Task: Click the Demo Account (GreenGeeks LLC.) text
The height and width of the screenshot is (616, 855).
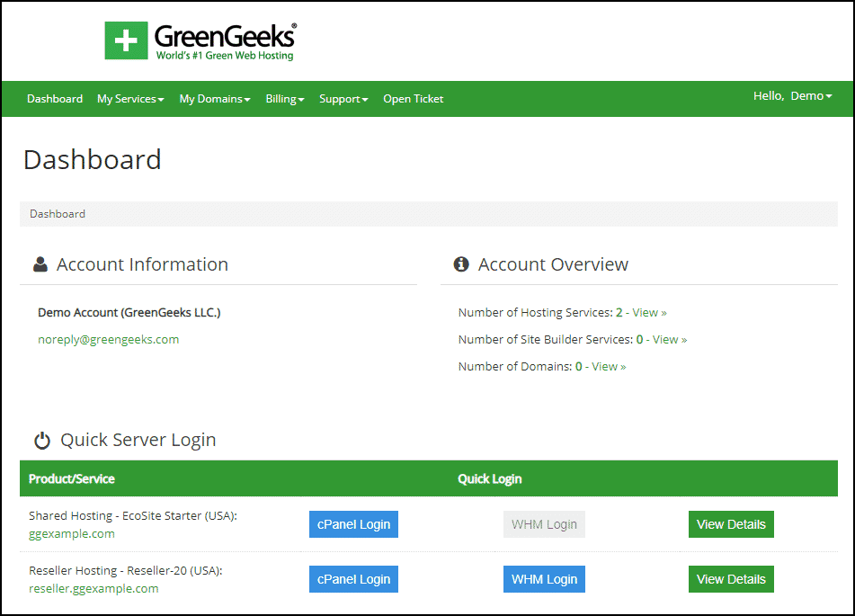Action: pyautogui.click(x=129, y=313)
